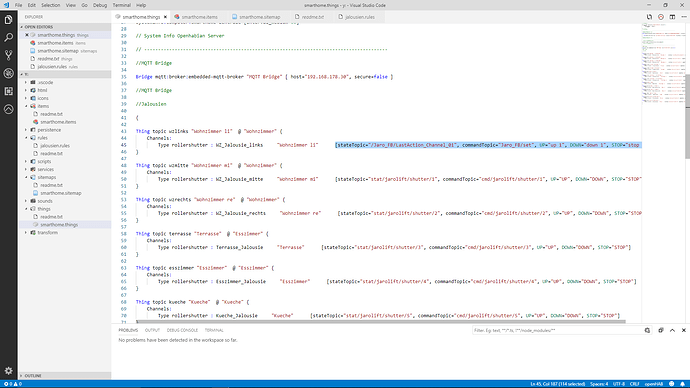The width and height of the screenshot is (690, 388).
Task: Open Source Control view in activity bar
Action: tap(8, 55)
